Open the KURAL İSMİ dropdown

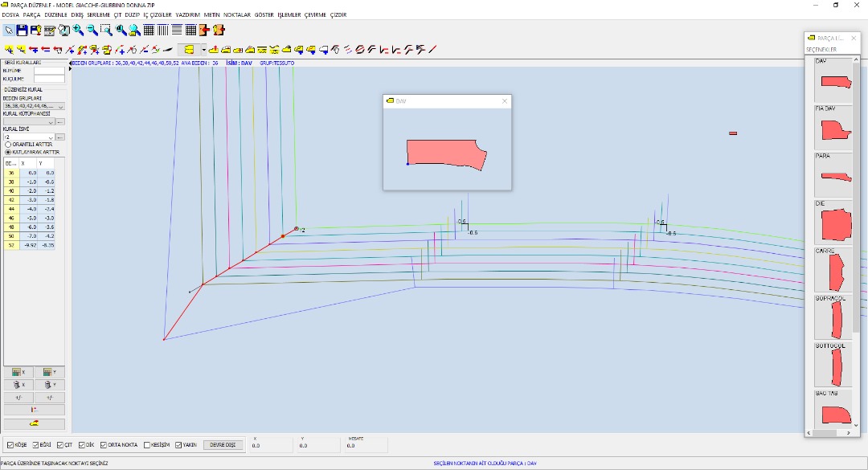[51, 137]
